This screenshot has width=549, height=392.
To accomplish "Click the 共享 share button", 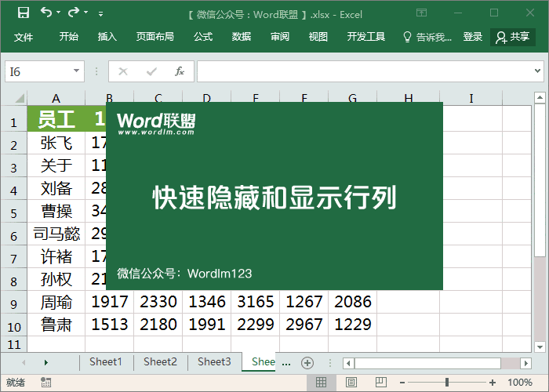I will pos(513,37).
